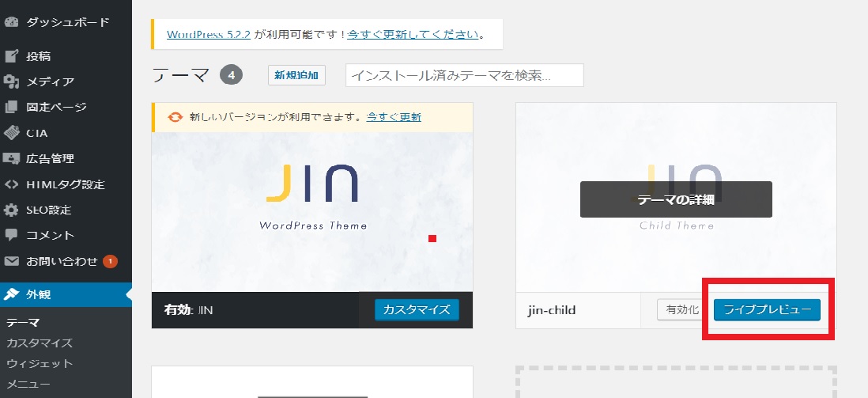Click the Dashboard gauge icon
Screen dimensions: 868x398
point(11,22)
